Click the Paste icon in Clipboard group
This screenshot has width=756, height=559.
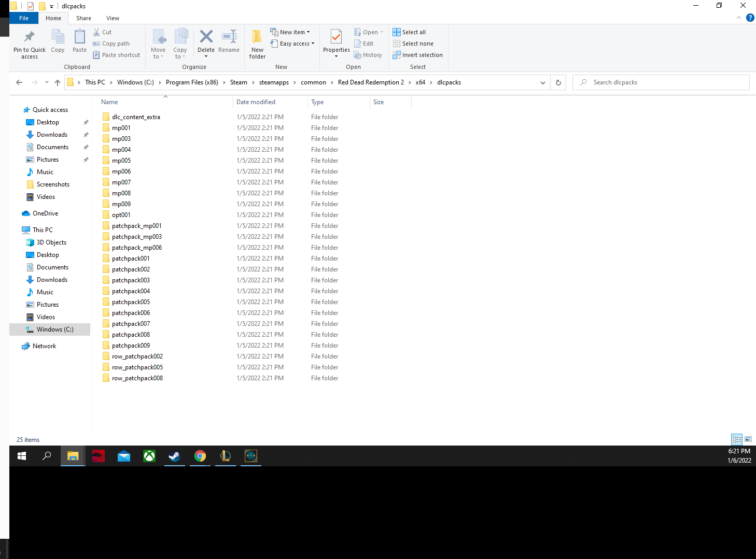79,37
